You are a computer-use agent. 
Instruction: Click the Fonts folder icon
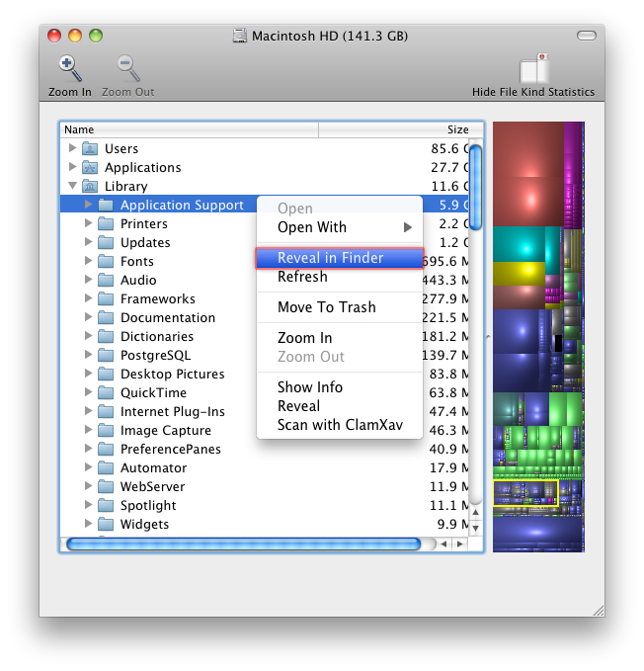pos(106,261)
